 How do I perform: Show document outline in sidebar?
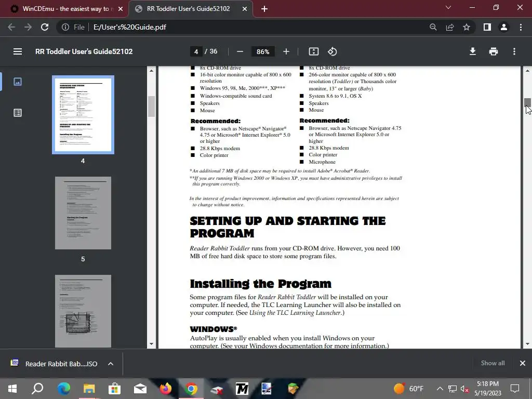coord(18,113)
